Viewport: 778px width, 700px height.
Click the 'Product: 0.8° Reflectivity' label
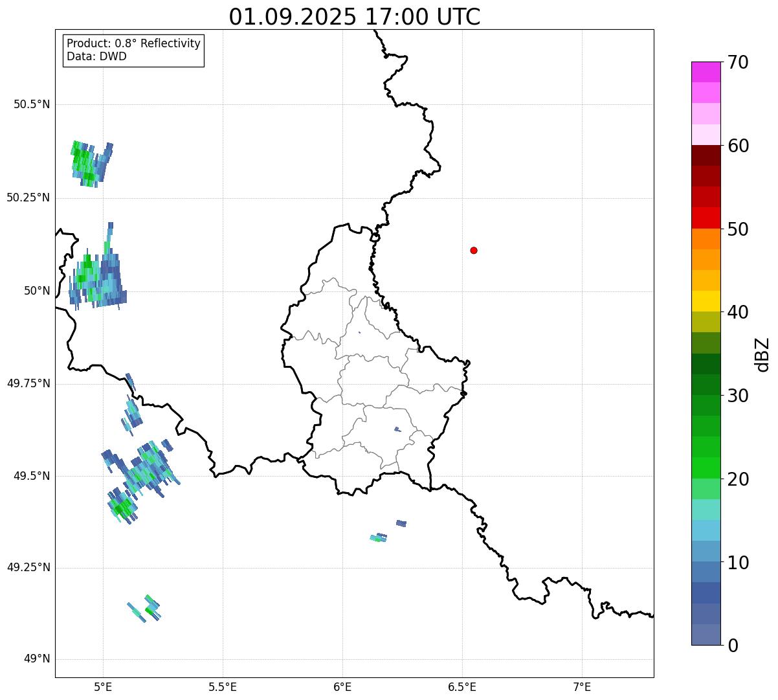(134, 43)
